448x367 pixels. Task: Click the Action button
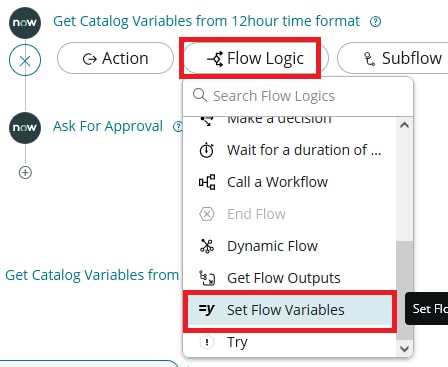coord(115,58)
